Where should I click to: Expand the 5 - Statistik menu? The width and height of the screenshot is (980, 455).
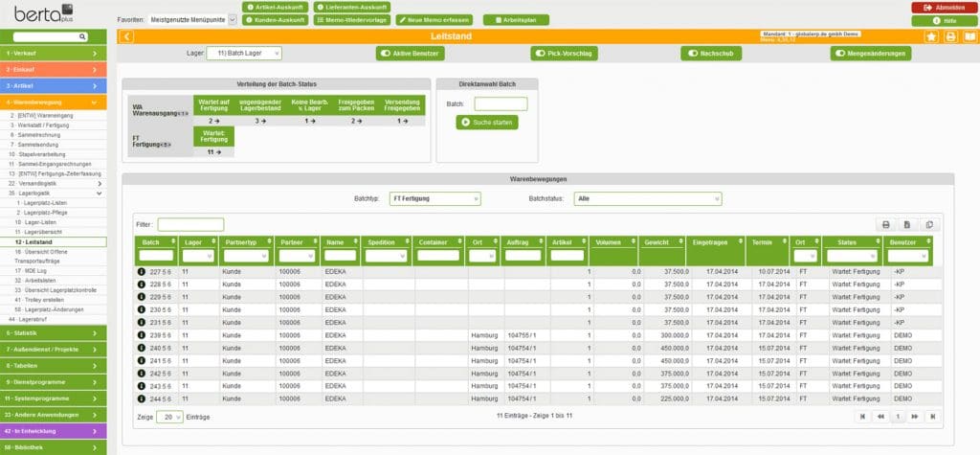tap(54, 332)
